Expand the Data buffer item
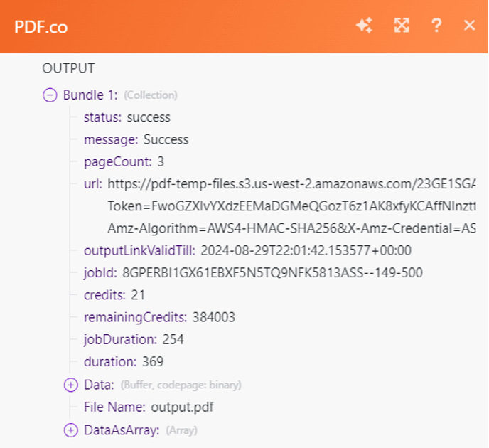 [70, 385]
